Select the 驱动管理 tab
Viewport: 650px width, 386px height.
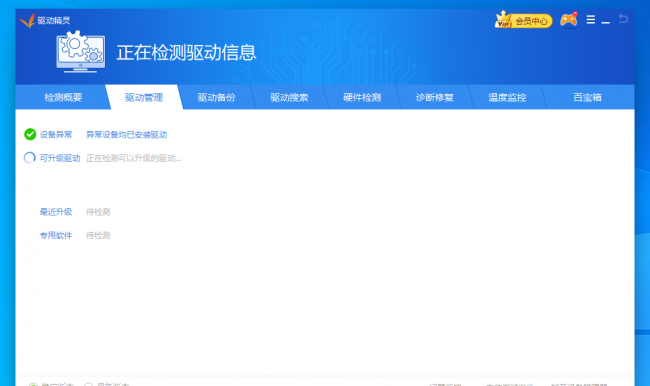coord(144,97)
